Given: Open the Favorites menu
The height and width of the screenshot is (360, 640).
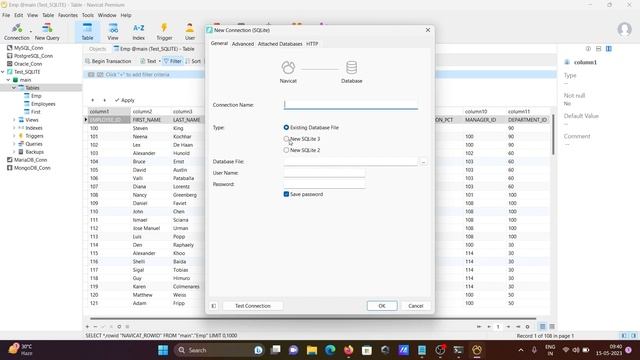Looking at the screenshot, I should 68,15.
